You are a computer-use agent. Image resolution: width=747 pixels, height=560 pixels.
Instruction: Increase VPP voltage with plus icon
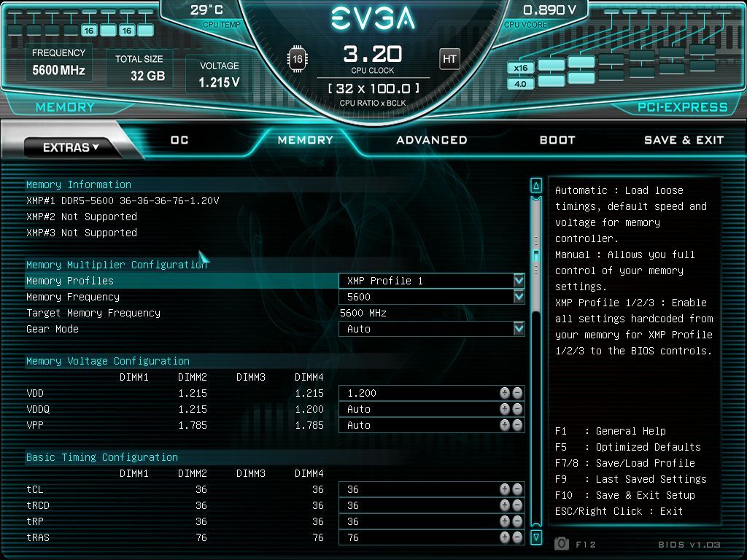(x=505, y=425)
